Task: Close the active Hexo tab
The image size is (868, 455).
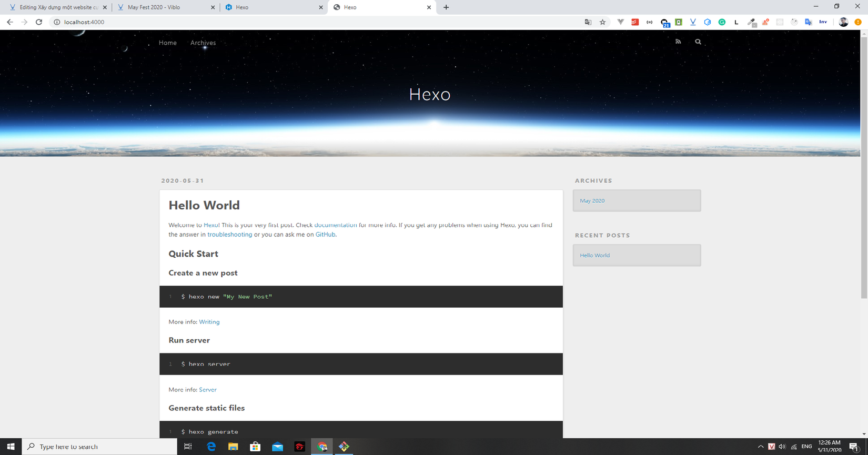Action: click(429, 7)
